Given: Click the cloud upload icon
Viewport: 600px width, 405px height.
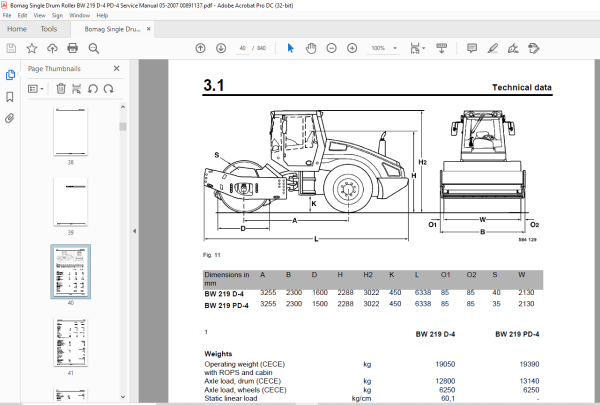Looking at the screenshot, I should (52, 48).
